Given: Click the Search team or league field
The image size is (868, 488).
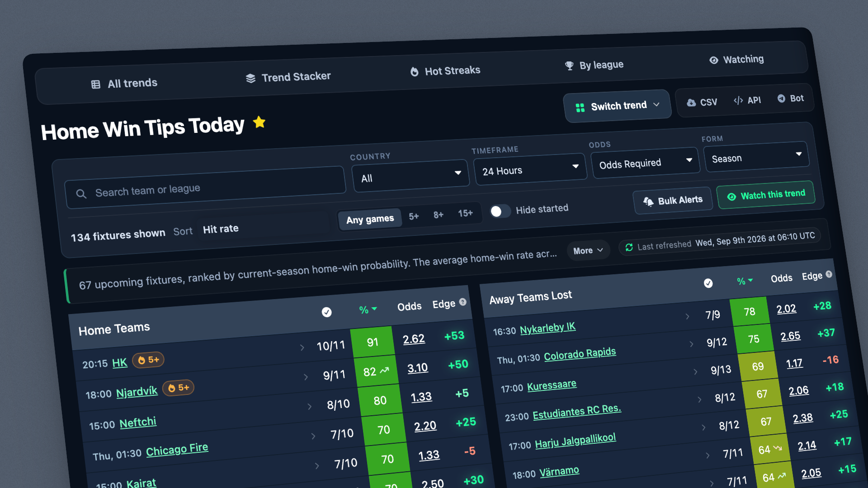Looking at the screenshot, I should [206, 188].
